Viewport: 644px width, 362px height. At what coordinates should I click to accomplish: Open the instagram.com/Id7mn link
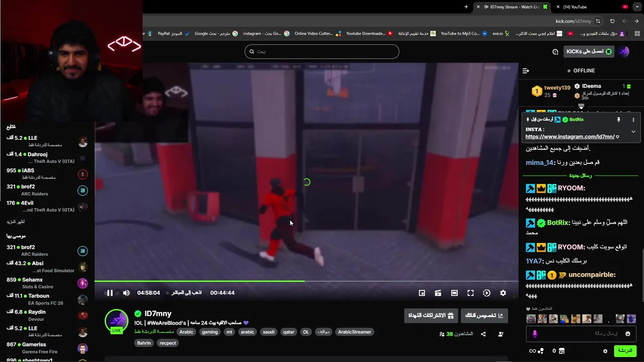pyautogui.click(x=570, y=137)
